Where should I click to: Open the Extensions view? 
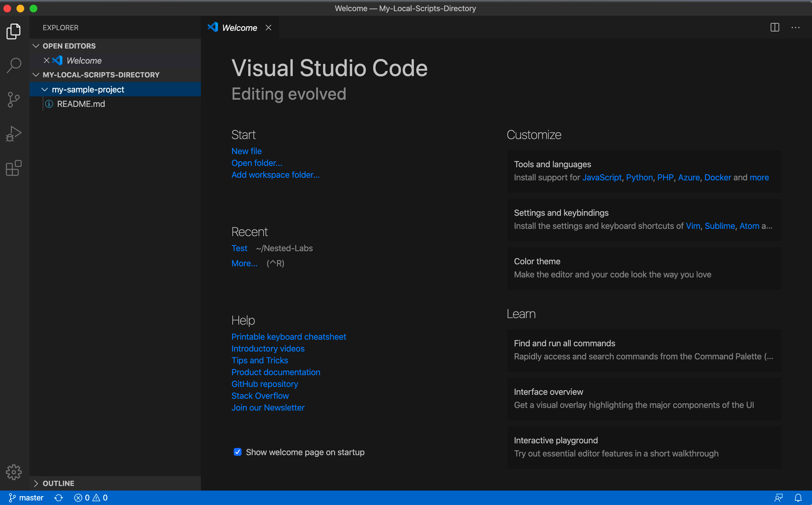click(14, 168)
